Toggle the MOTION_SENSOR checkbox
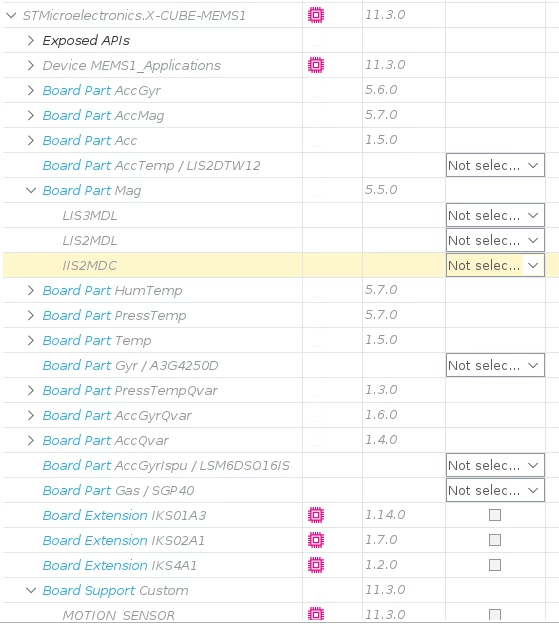Screen dimensions: 559x624 pos(495,615)
